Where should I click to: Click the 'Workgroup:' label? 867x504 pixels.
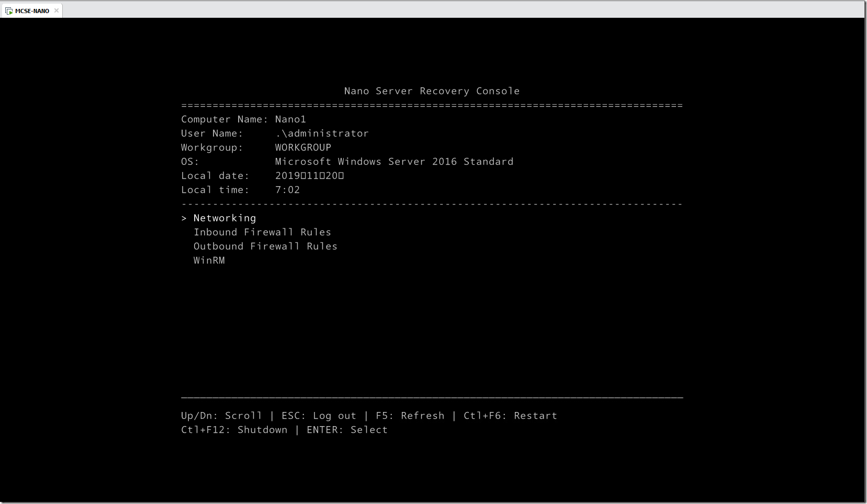[x=212, y=147]
